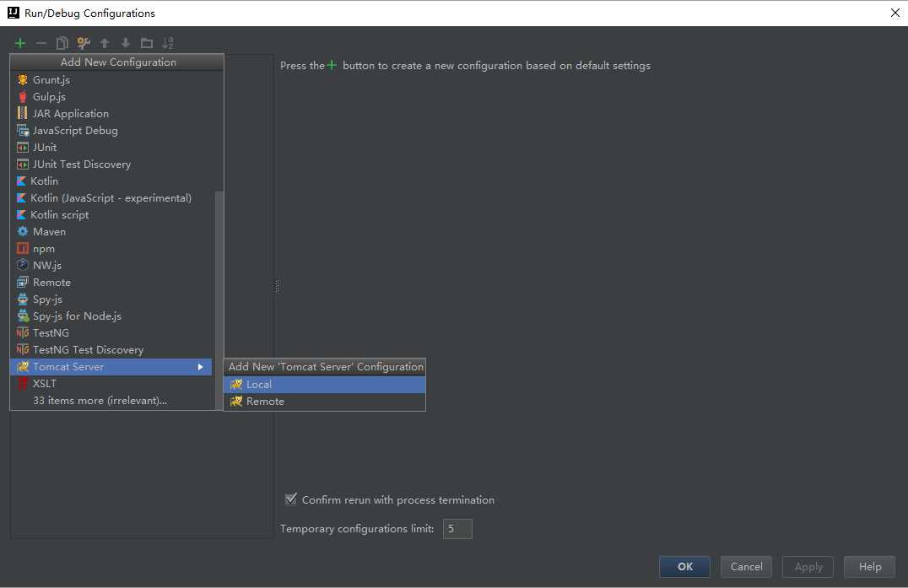This screenshot has width=908, height=588.
Task: Click the Temporary configurations limit field
Action: [457, 529]
